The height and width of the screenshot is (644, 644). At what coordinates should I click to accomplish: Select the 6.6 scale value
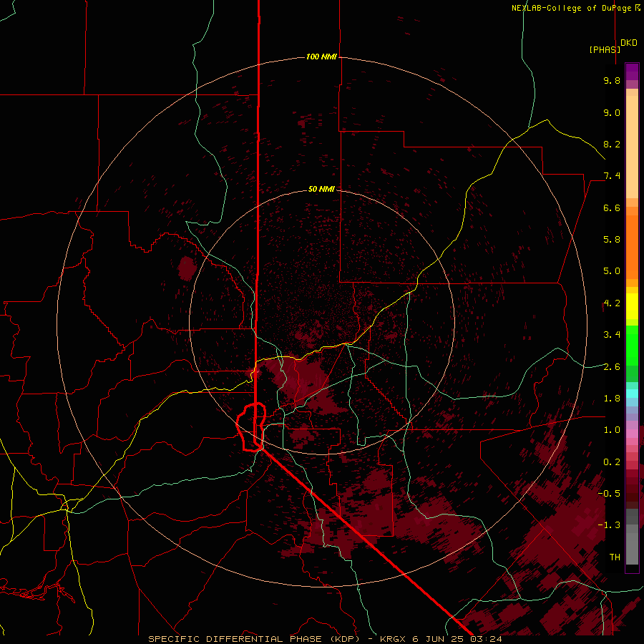[612, 208]
